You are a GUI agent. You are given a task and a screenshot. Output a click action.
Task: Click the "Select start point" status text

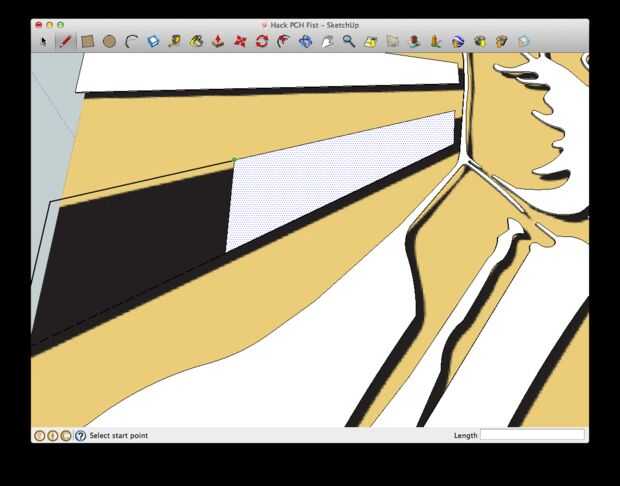tap(119, 435)
